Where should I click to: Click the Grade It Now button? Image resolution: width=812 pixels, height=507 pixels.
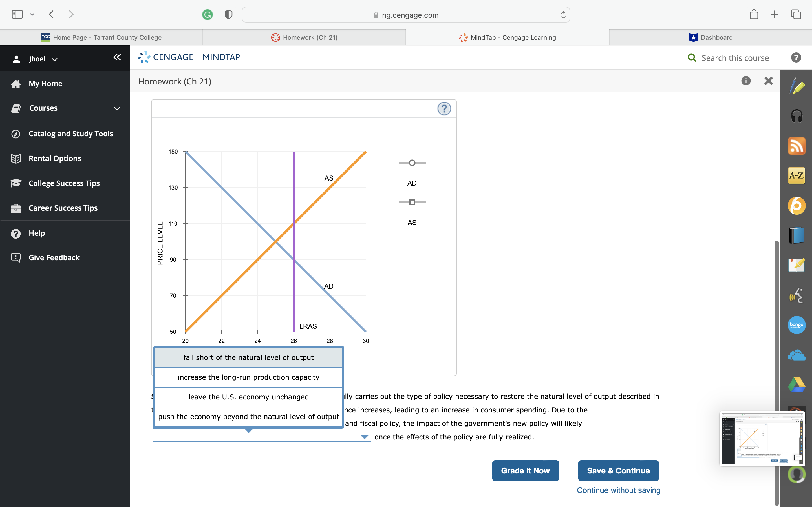click(525, 470)
